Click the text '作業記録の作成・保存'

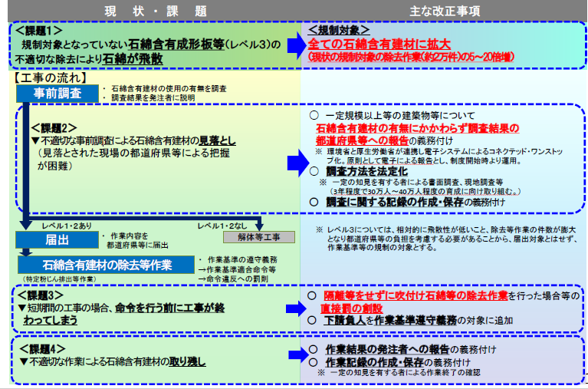[x=375, y=362]
